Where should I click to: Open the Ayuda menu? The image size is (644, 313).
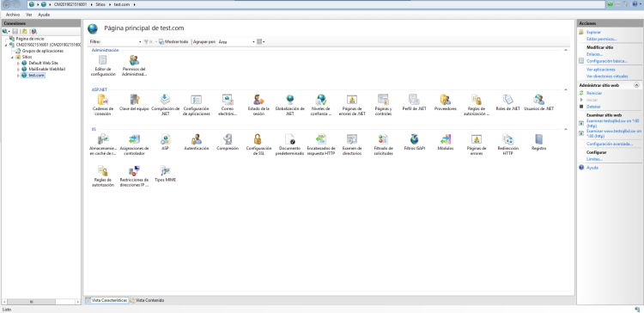(44, 15)
